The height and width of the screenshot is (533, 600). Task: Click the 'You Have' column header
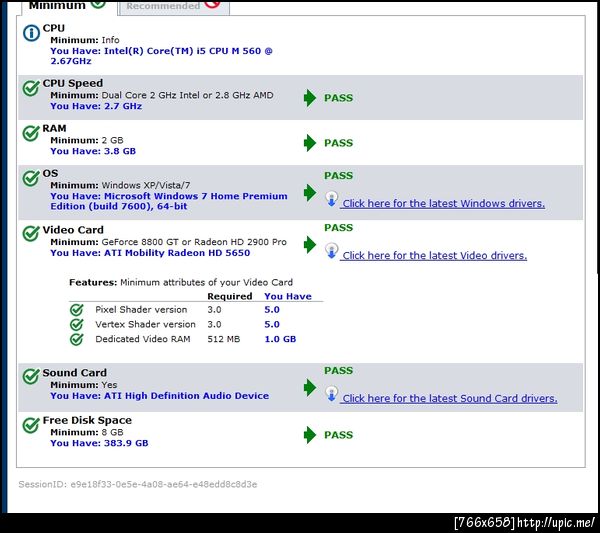pyautogui.click(x=288, y=297)
